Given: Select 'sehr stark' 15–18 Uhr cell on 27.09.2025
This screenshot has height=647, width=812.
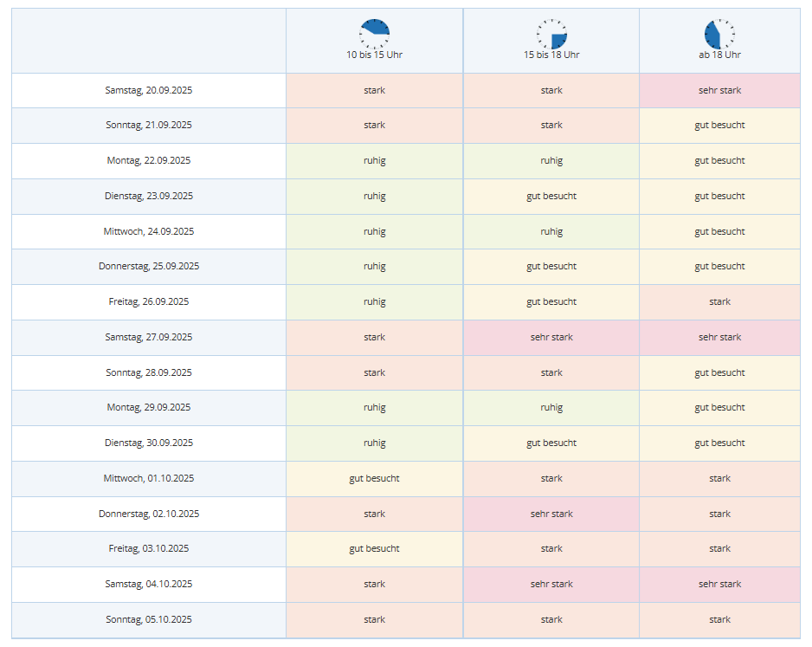Looking at the screenshot, I should tap(551, 337).
